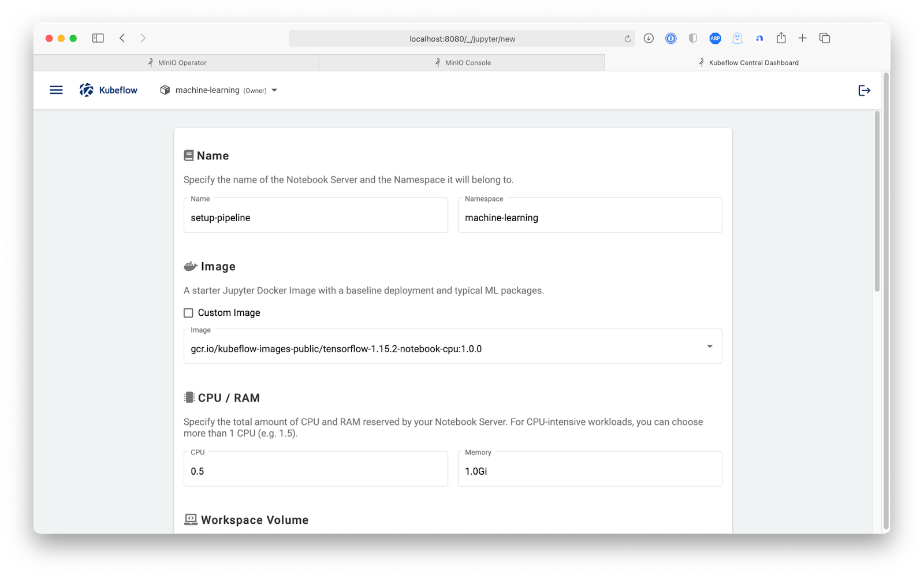Click the Kubeflow logo
924x578 pixels.
click(109, 90)
